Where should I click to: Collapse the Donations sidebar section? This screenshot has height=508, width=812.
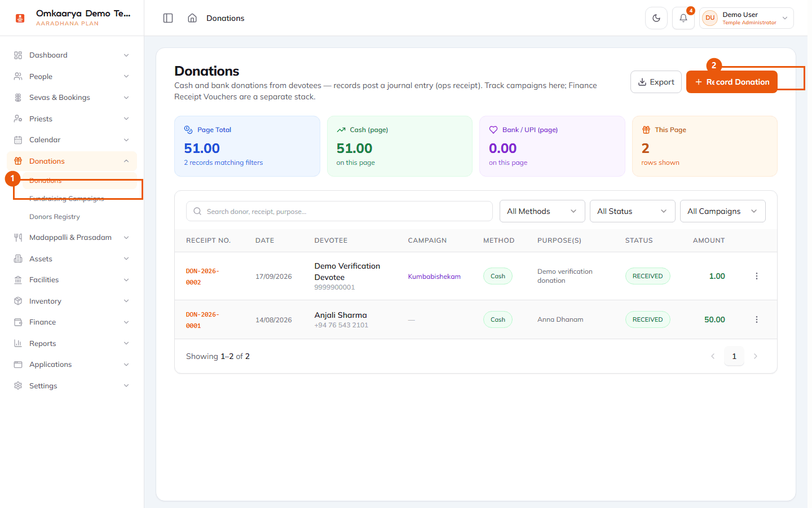coord(72,161)
